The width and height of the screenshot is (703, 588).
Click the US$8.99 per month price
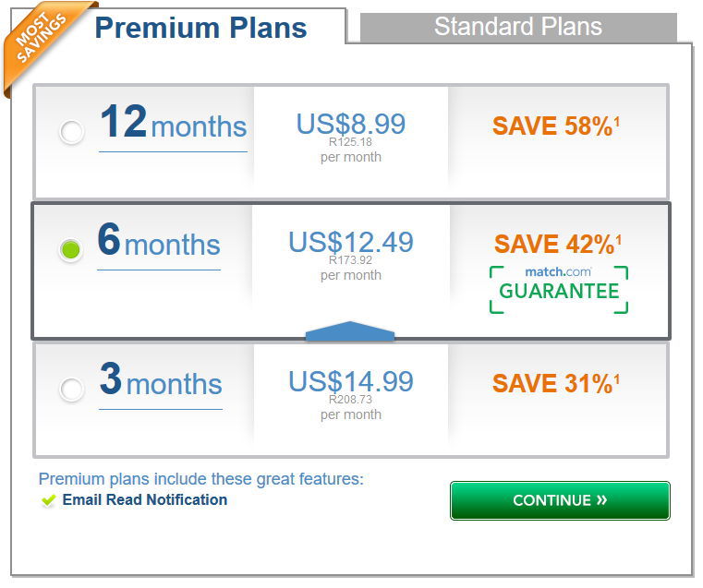351,137
